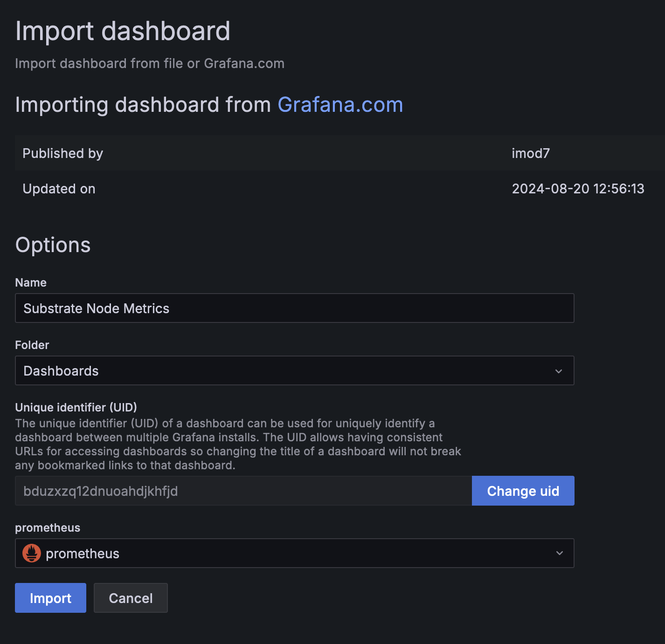
Task: Click the Published by label
Action: point(62,153)
